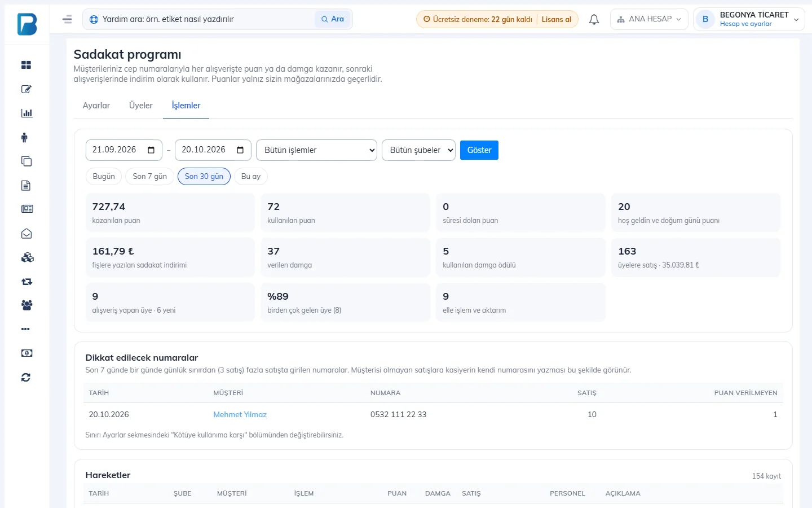Click the retweet exchange arrows icon
Screen dimensions: 812x508
point(27,282)
